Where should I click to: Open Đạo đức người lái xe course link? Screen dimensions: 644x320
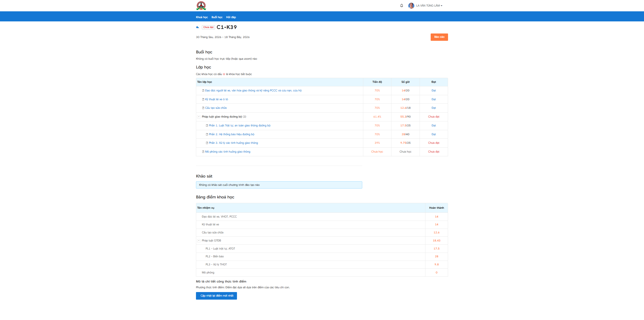point(253,91)
